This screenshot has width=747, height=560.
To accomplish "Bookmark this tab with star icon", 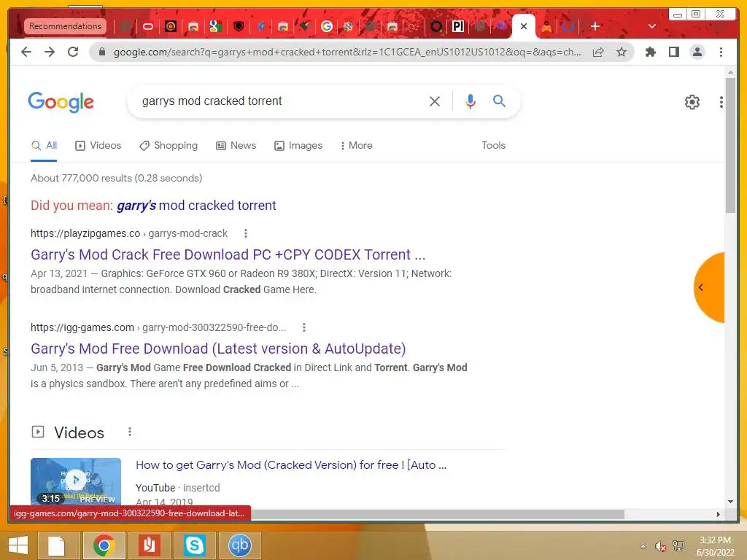I will (622, 52).
